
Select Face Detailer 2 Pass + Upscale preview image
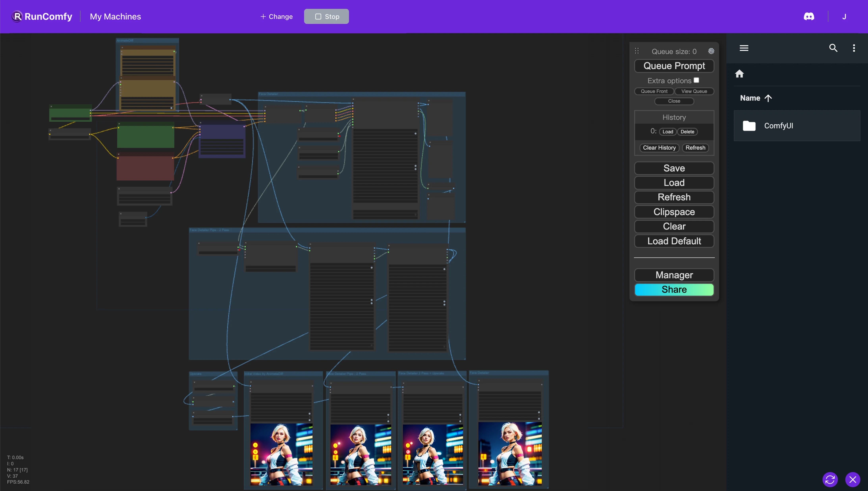(x=433, y=454)
